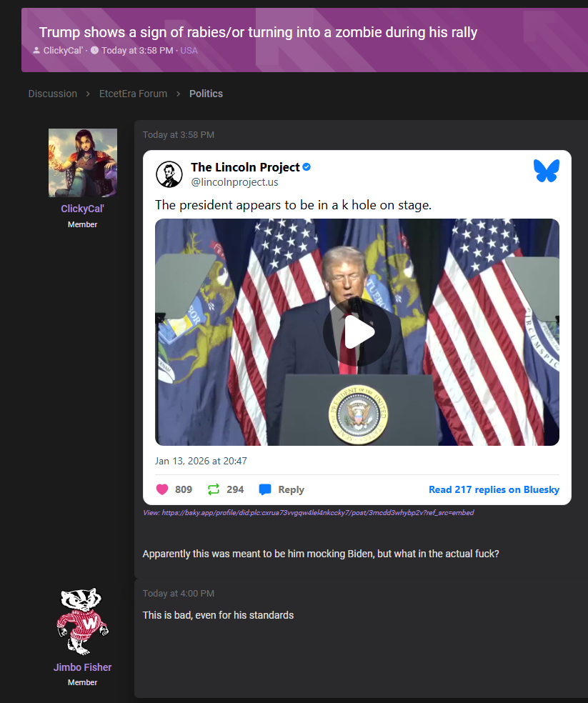The image size is (588, 703).
Task: Open ClickyCal' profile avatar image
Action: point(83,163)
